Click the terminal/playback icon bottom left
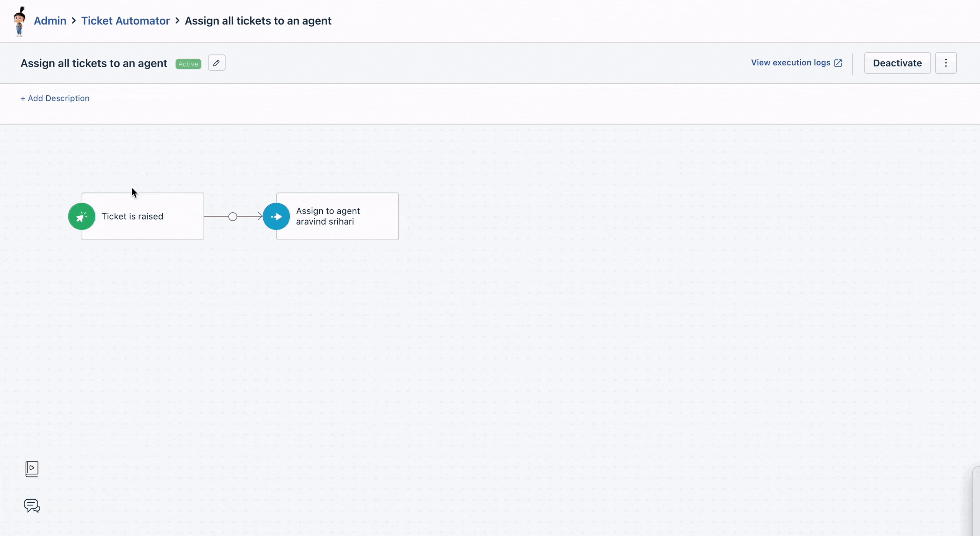The height and width of the screenshot is (536, 980). (31, 469)
